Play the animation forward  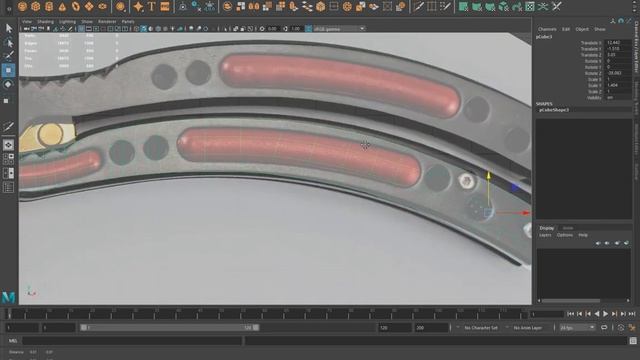coord(606,314)
